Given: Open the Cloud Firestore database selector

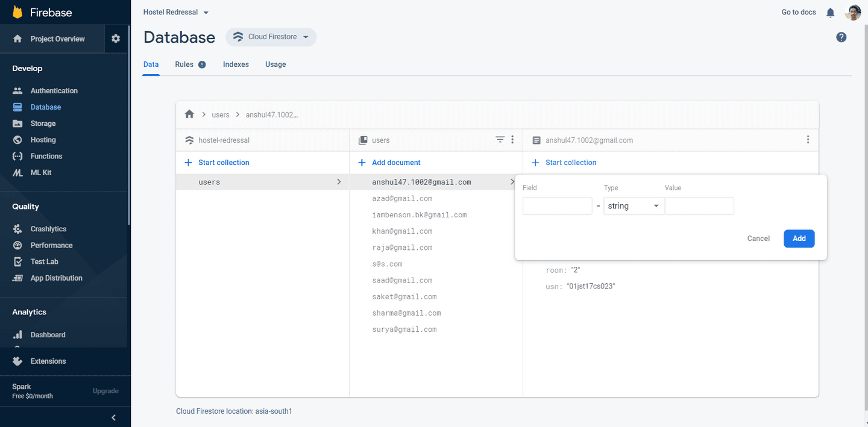Looking at the screenshot, I should coord(271,37).
